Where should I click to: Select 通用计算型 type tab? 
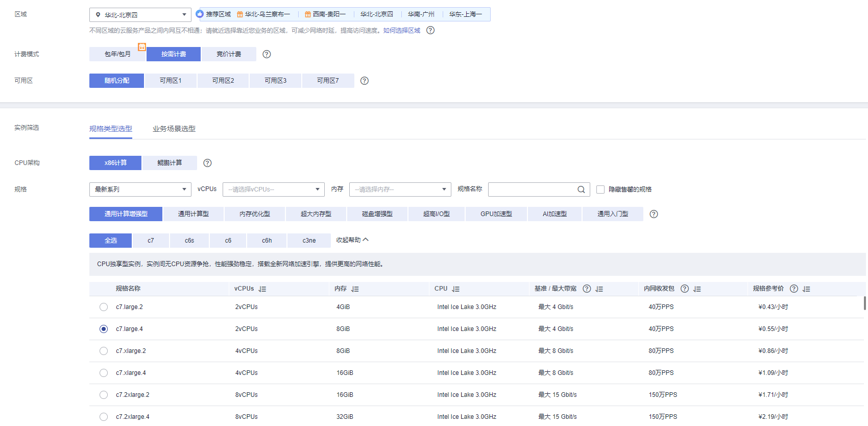(x=193, y=214)
